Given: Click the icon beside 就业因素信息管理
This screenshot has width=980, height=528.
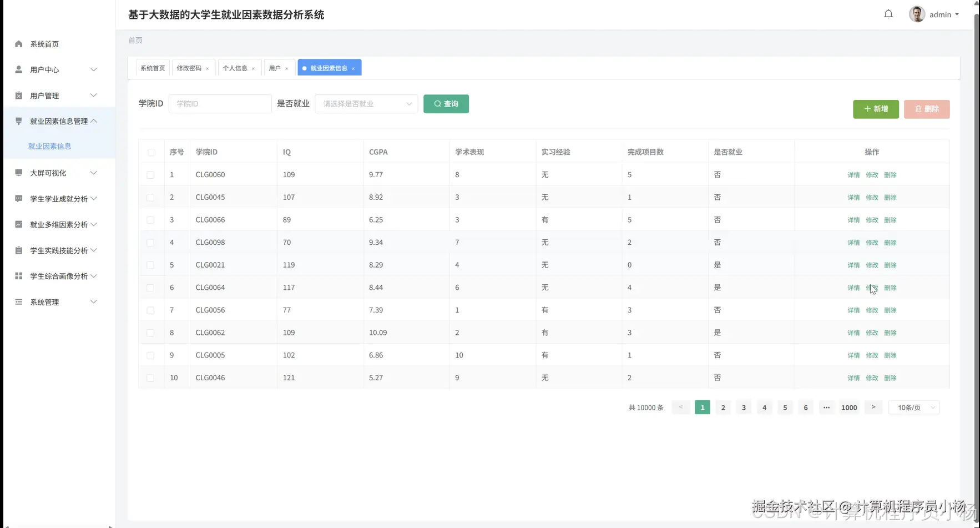Looking at the screenshot, I should (x=19, y=121).
